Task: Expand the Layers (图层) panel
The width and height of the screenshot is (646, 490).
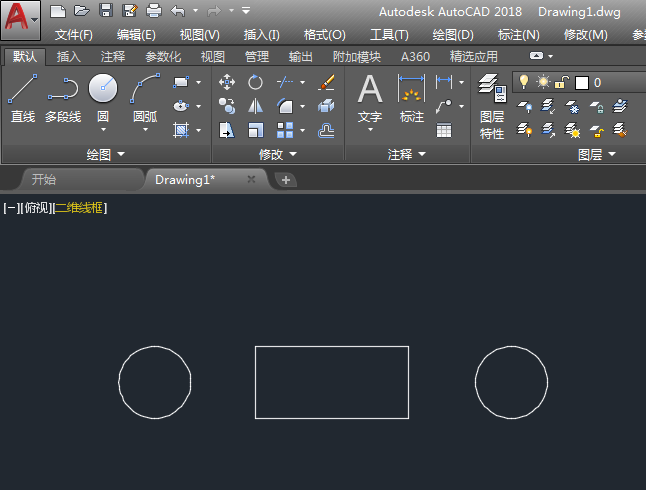Action: pyautogui.click(x=597, y=154)
